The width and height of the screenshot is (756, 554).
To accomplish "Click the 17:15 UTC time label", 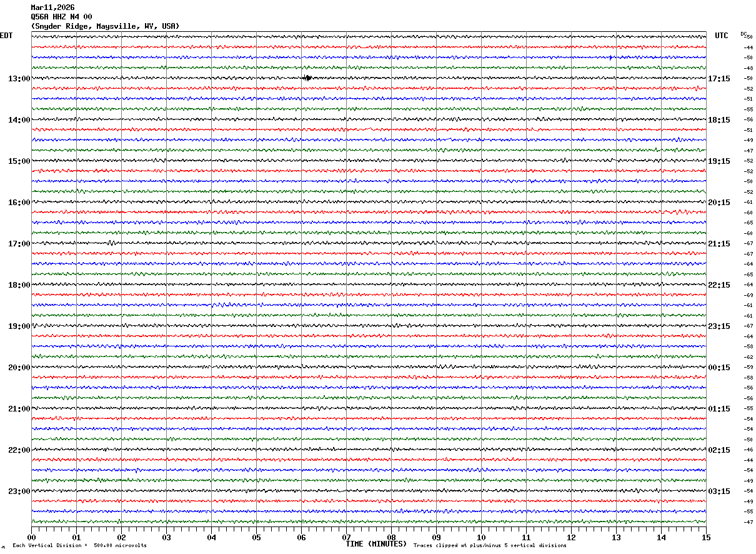I will click(x=719, y=79).
